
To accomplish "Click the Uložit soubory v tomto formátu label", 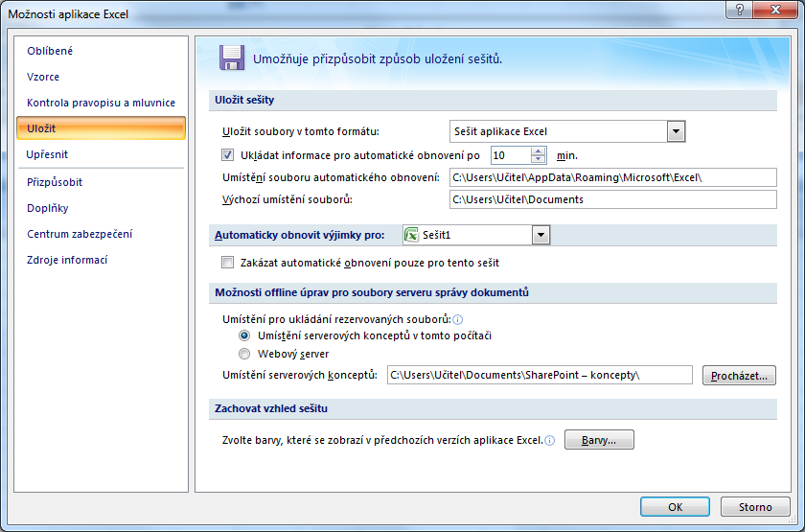I will pos(301,131).
